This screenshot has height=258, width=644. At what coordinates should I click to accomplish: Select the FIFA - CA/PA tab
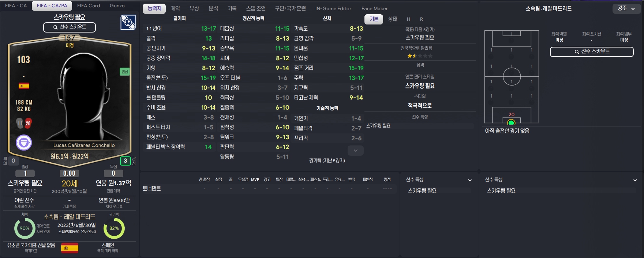point(52,6)
